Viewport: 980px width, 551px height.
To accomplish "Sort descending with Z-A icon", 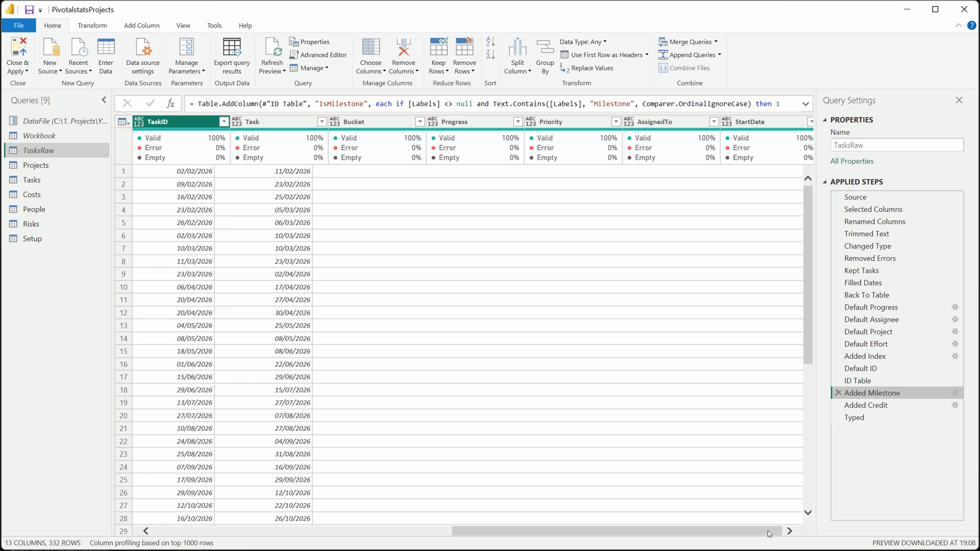I will click(491, 54).
